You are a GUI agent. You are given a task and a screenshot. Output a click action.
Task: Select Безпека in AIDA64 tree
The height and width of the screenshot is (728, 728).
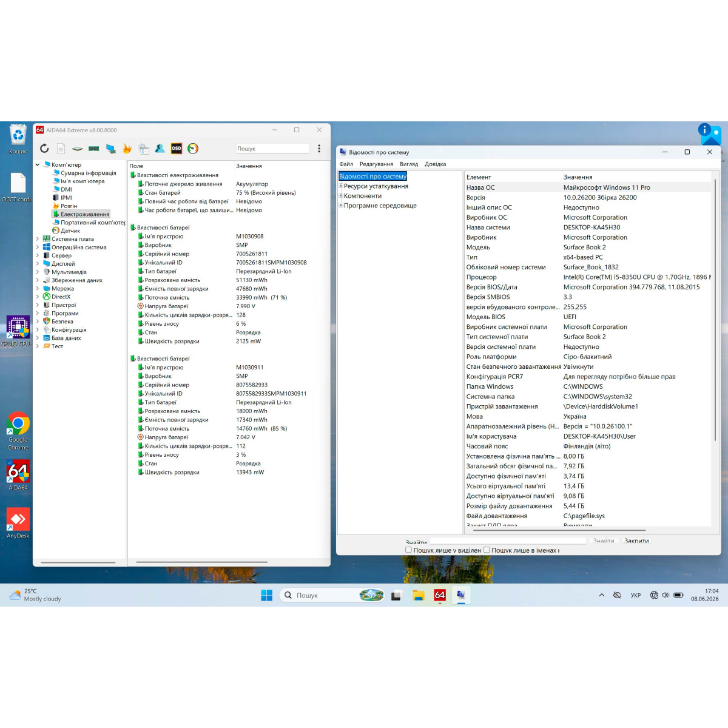(x=62, y=322)
